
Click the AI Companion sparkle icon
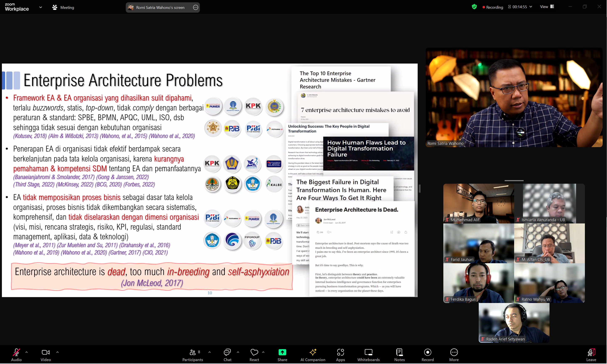(313, 352)
